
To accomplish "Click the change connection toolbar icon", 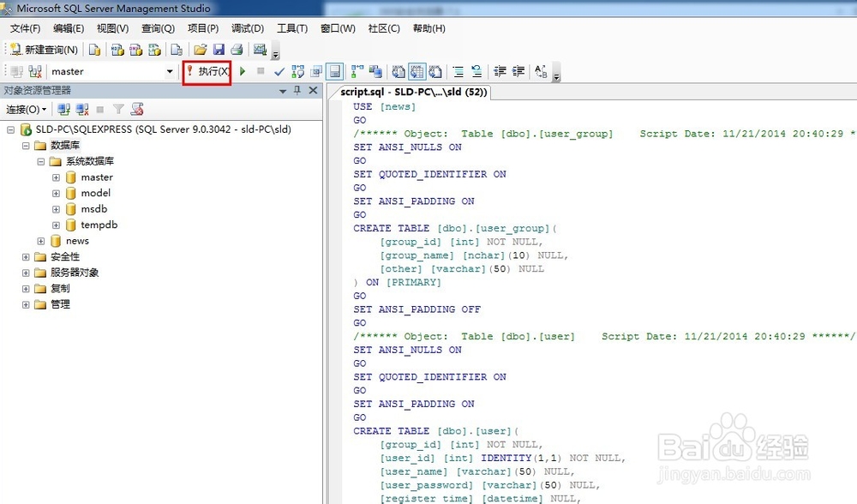I will [x=35, y=71].
